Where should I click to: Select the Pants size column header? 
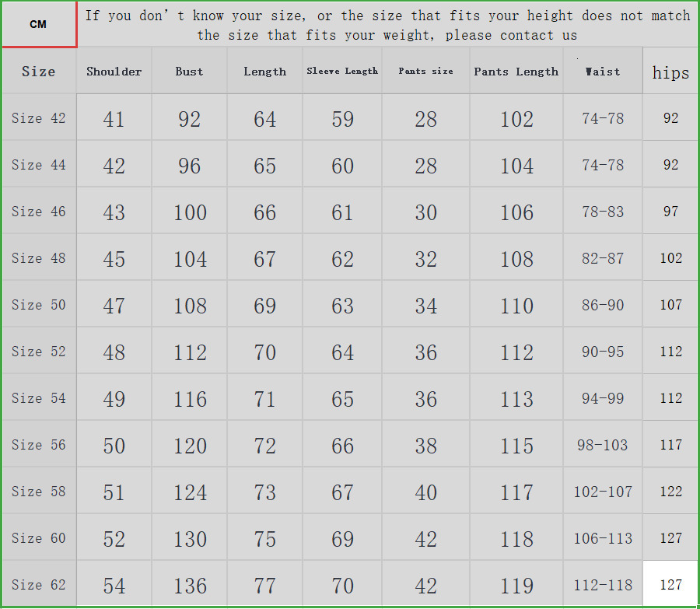click(425, 72)
